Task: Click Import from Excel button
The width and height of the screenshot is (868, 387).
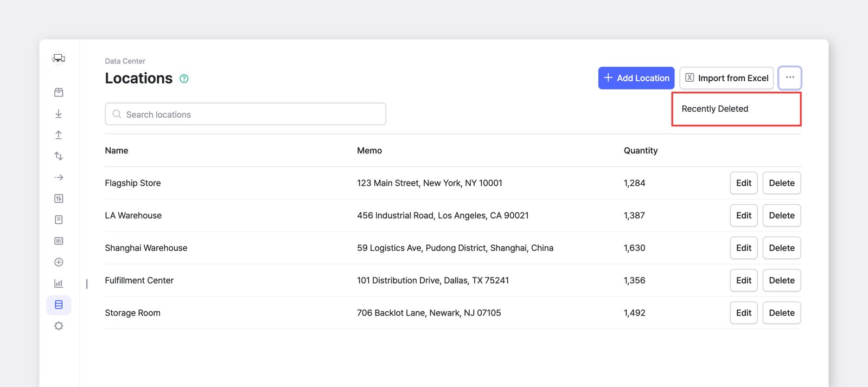Action: pos(726,78)
